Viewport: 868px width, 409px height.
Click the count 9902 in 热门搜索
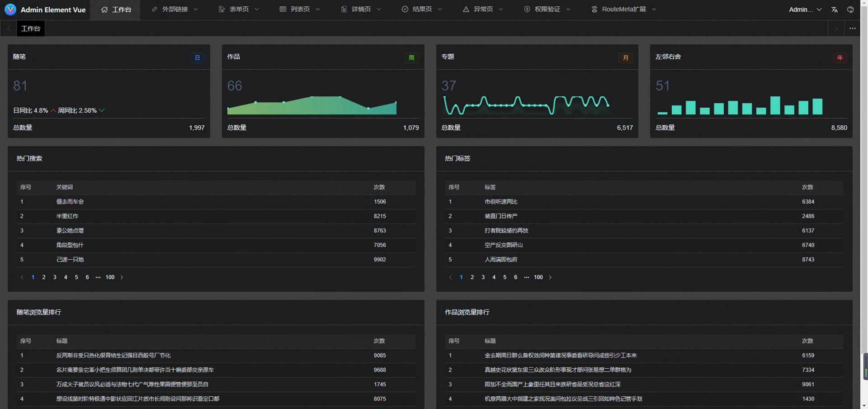coord(380,260)
